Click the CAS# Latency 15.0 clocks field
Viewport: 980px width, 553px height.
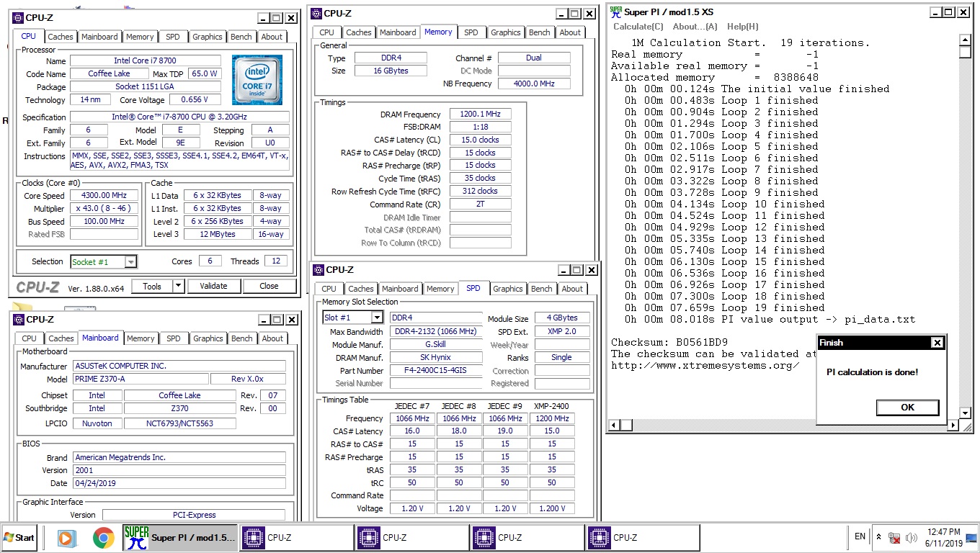coord(480,140)
